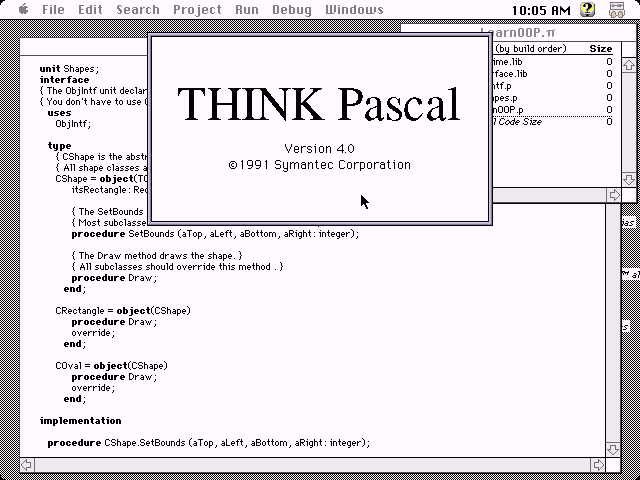This screenshot has width=640, height=480.
Task: Select the file row ending in 'tf.p'
Action: 554,86
